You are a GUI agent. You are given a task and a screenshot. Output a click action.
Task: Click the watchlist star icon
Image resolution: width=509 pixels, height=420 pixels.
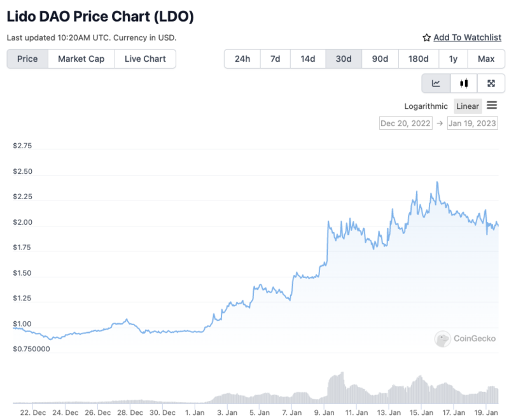(427, 38)
